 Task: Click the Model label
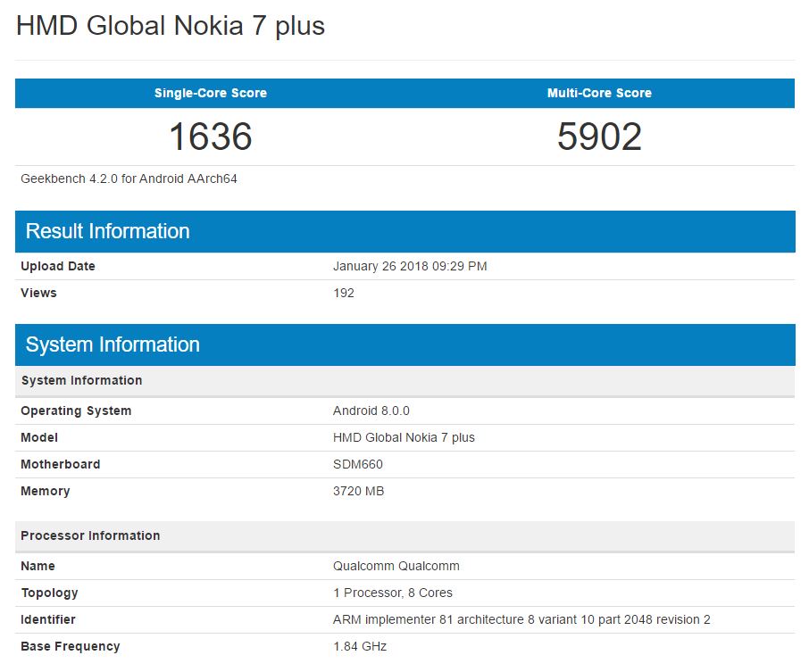point(39,437)
